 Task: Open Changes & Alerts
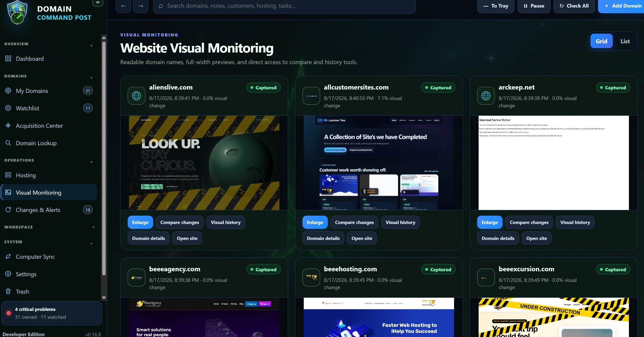click(49, 210)
